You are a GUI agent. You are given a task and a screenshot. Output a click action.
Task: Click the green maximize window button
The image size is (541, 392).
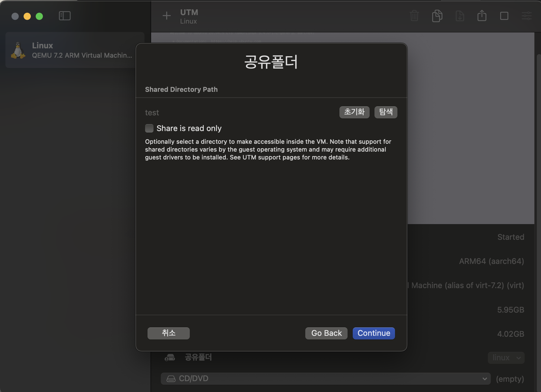pos(39,16)
